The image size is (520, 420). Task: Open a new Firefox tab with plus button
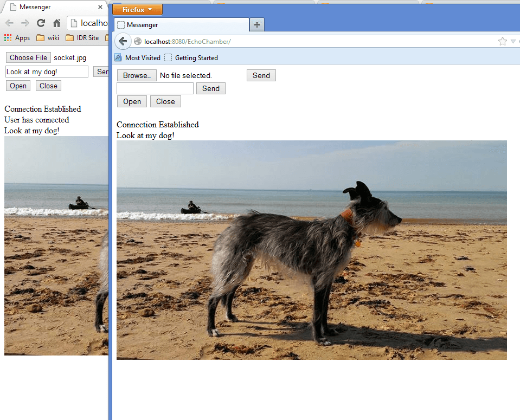(257, 25)
